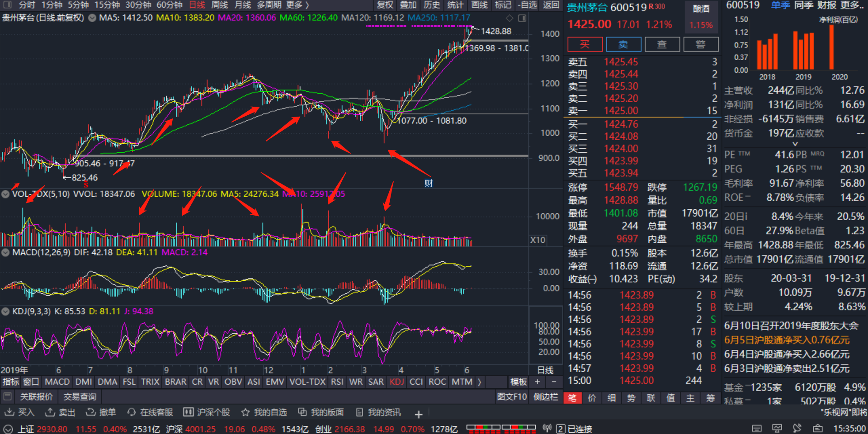Click the tools icon next to monitor icon
The image size is (868, 434).
pyautogui.click(x=797, y=428)
